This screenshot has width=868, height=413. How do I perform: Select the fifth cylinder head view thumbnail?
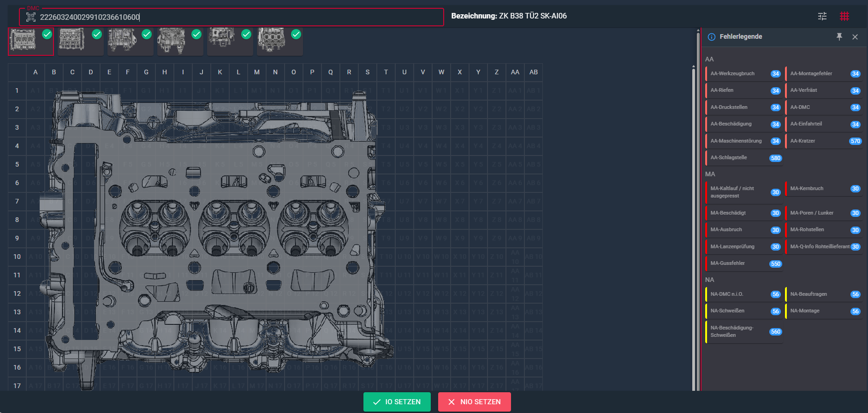pyautogui.click(x=230, y=42)
